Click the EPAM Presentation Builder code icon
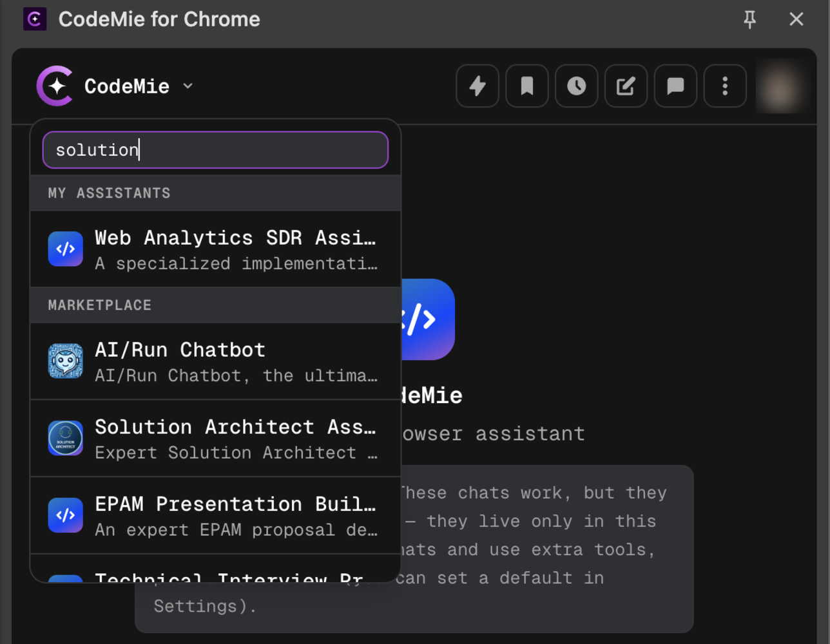Screen dimensions: 830x644 [x=65, y=515]
